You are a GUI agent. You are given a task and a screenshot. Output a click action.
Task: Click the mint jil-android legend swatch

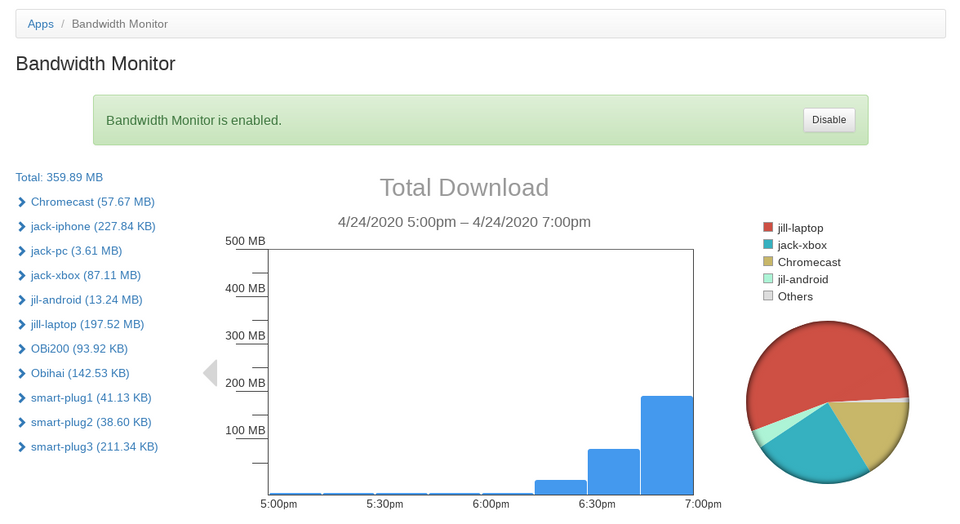[x=768, y=279]
